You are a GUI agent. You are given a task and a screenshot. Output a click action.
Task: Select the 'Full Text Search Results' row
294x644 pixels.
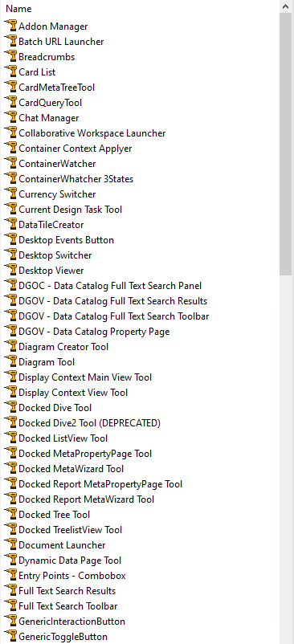(x=67, y=591)
